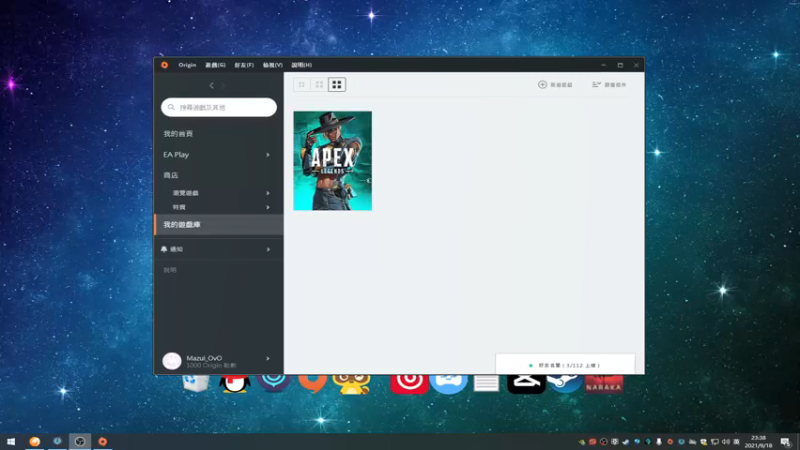
Task: Select 我的遊戲庫 in the sidebar
Action: [x=219, y=224]
